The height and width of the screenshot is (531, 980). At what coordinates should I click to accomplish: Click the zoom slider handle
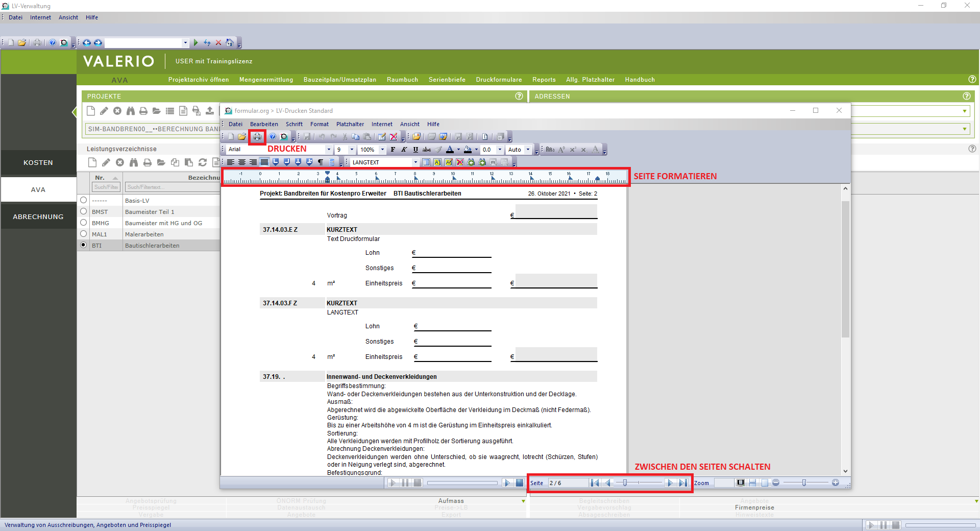(804, 483)
